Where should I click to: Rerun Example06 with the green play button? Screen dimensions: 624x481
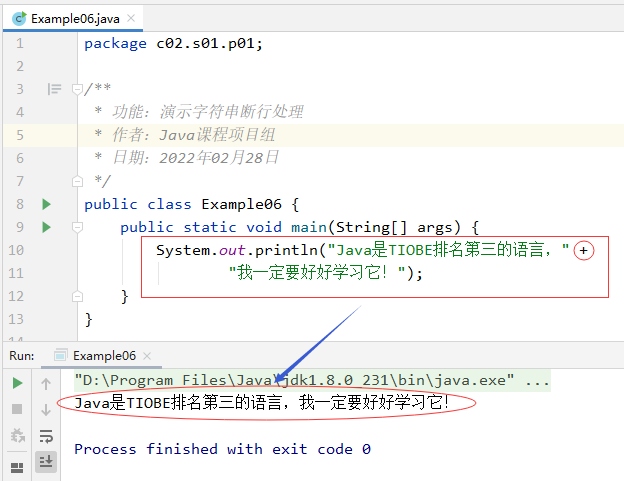[17, 383]
